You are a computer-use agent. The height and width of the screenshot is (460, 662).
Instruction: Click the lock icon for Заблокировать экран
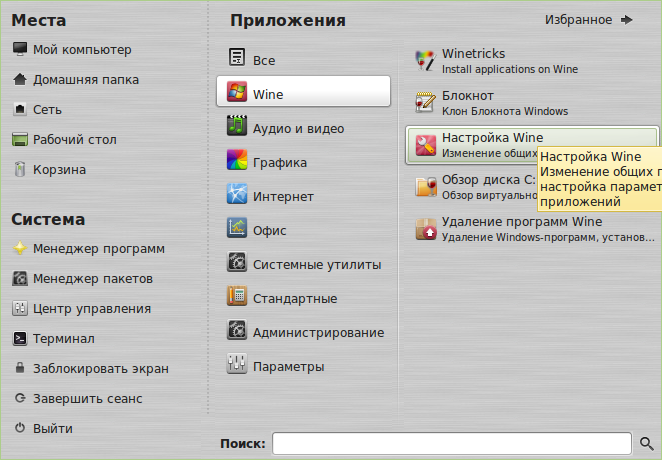pos(20,368)
